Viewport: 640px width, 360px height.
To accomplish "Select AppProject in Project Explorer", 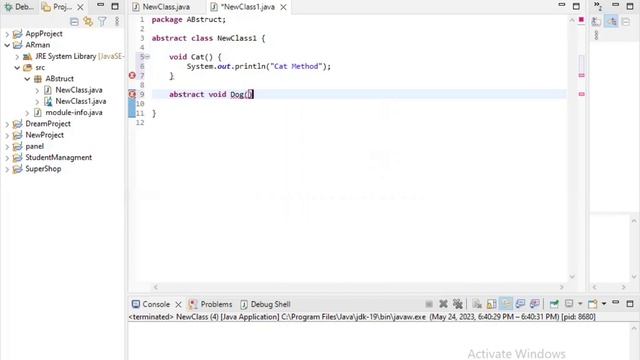I will pyautogui.click(x=44, y=34).
